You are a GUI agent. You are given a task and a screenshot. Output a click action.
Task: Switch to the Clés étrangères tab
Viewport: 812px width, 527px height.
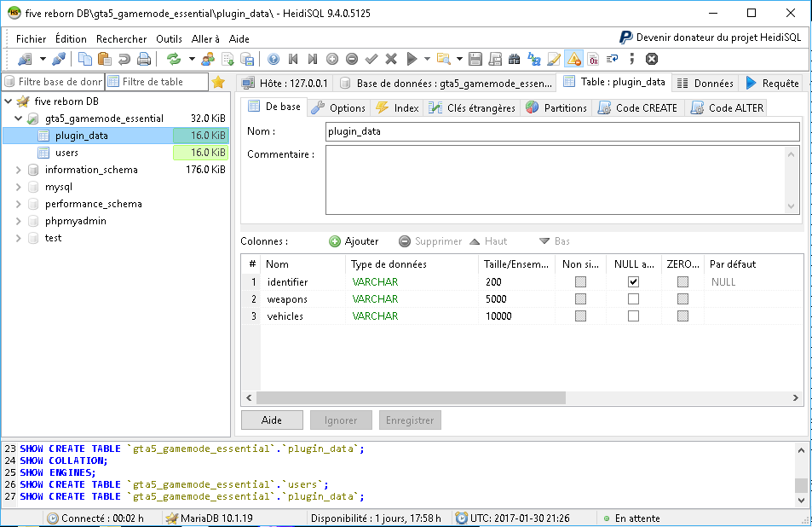(472, 107)
